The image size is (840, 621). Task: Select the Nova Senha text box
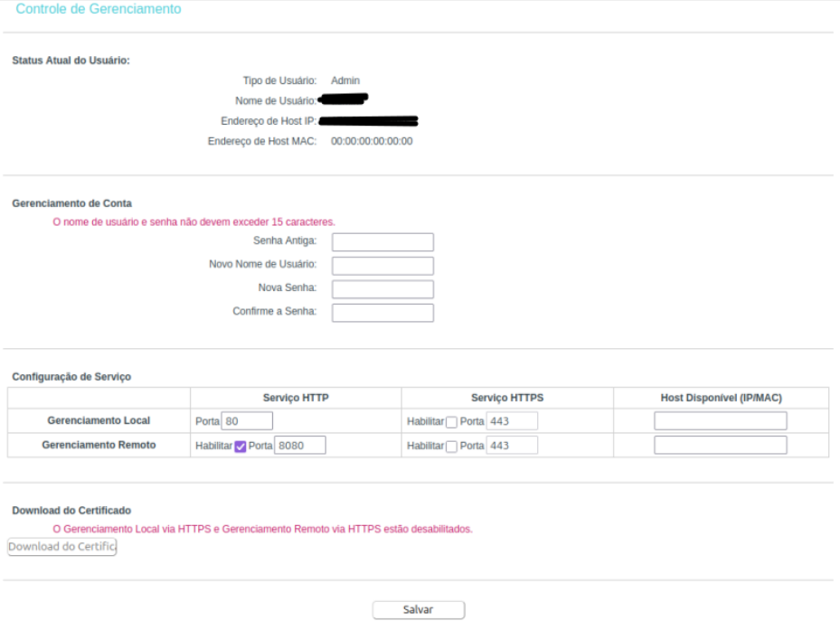pyautogui.click(x=382, y=289)
